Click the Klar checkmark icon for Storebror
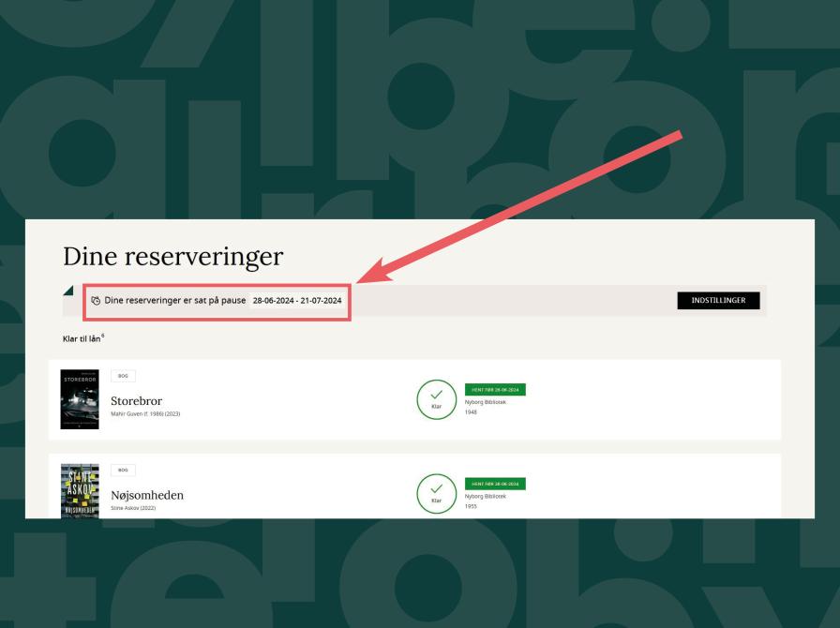 (436, 399)
